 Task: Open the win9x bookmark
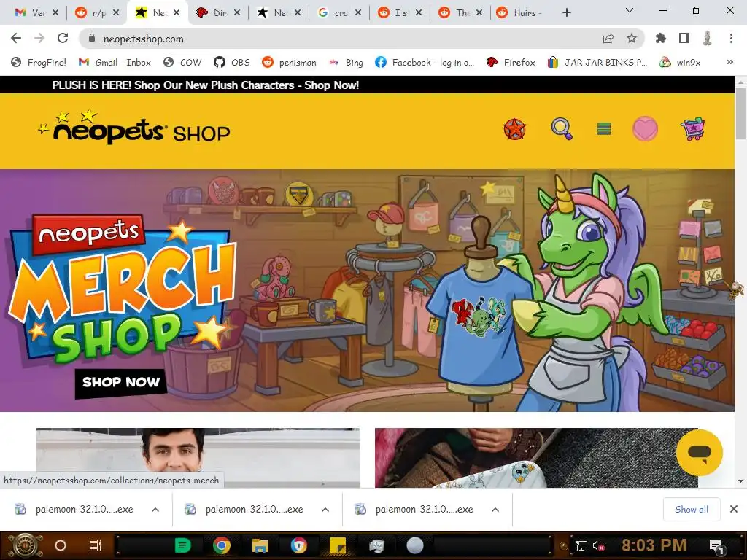coord(680,63)
